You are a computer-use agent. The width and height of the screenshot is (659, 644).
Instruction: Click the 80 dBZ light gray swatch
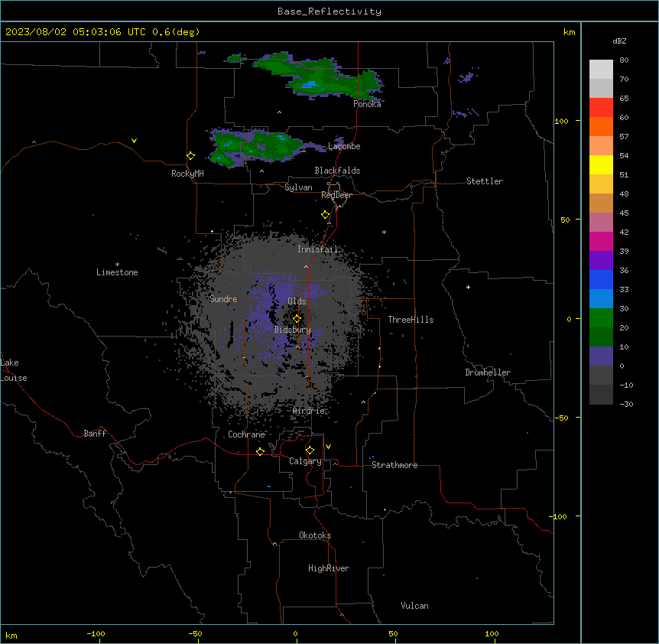601,70
